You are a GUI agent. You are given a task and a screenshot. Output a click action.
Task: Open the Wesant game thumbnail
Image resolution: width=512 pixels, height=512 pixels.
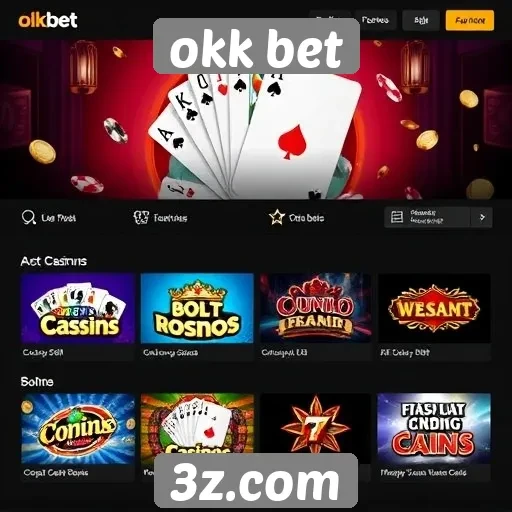click(x=434, y=308)
